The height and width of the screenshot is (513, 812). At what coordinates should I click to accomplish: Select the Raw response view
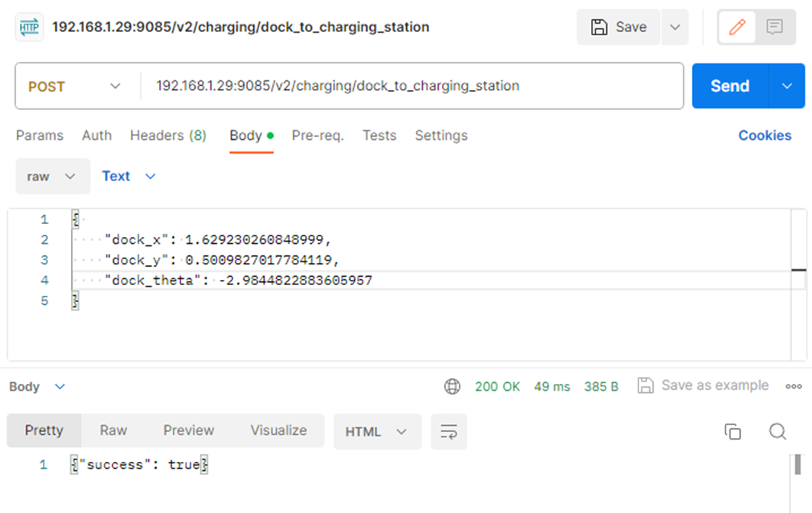(113, 430)
